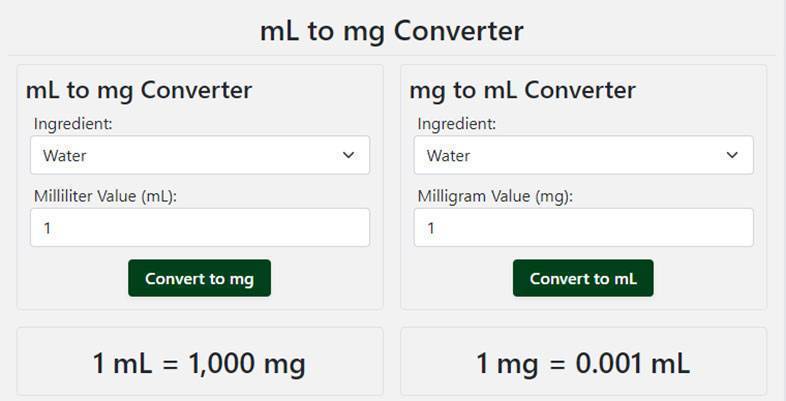Select the 1 mL = 1,000 mg result
786x401 pixels.
(200, 363)
